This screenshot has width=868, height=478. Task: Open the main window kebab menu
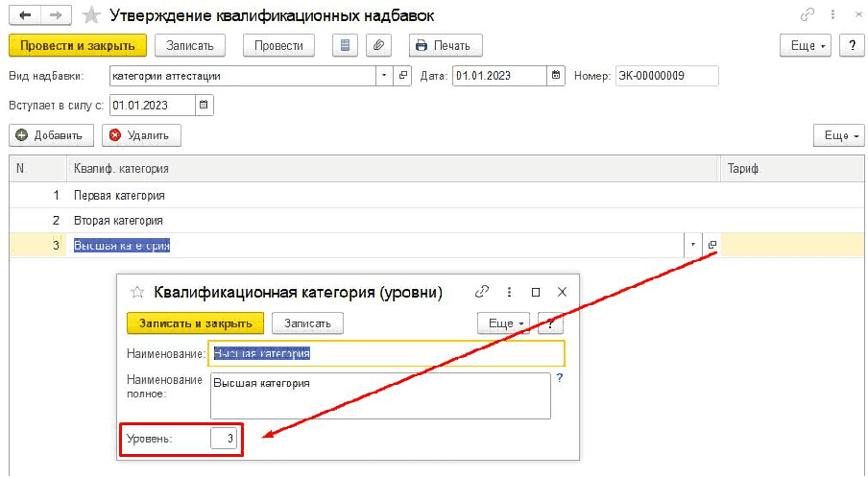click(832, 15)
